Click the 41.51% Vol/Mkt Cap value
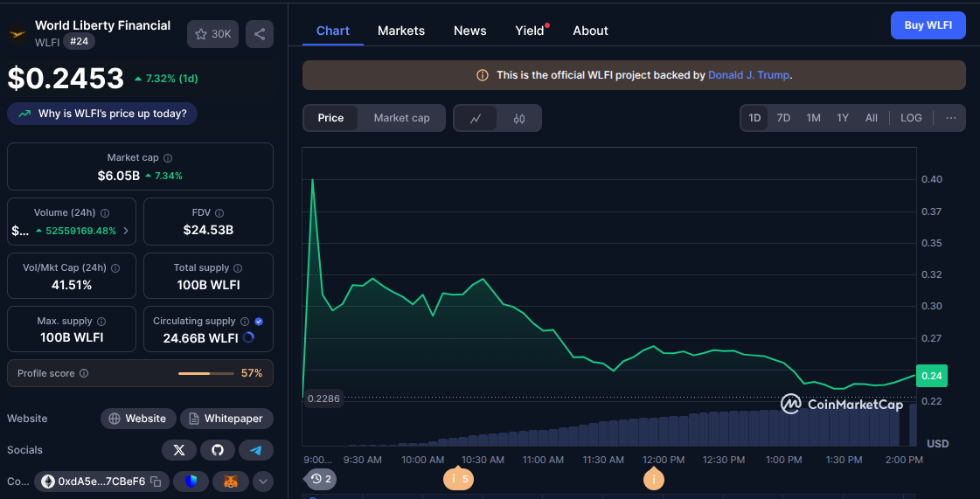 coord(72,285)
